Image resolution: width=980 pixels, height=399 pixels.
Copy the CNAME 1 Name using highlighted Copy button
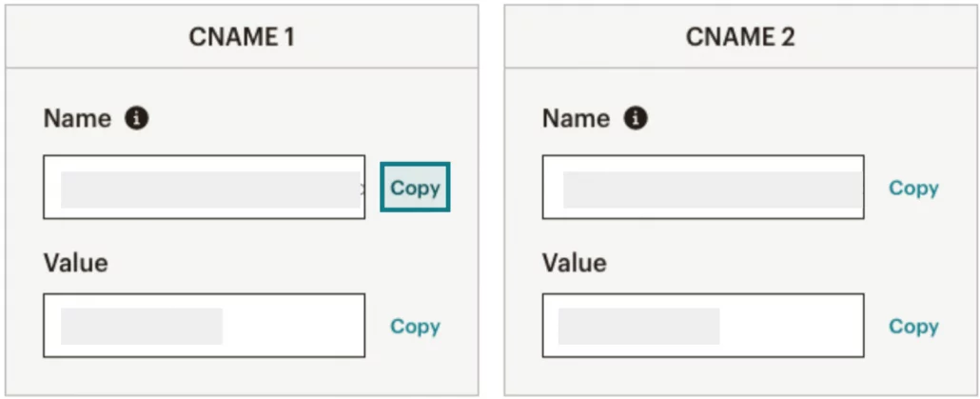point(415,187)
